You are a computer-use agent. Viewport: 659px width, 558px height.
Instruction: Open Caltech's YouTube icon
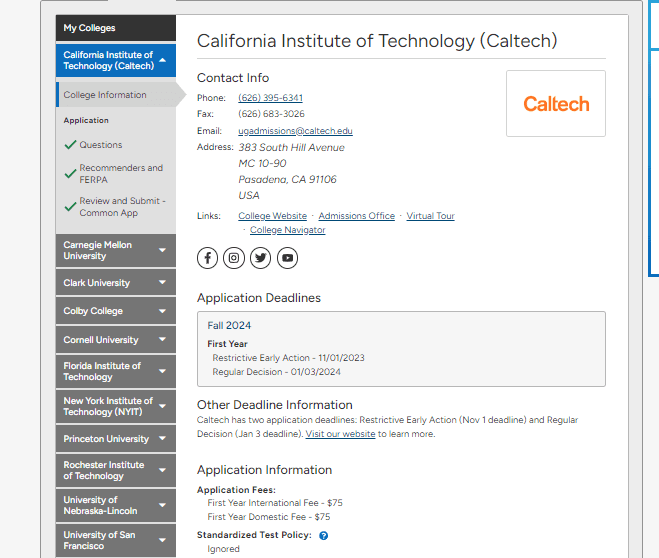[x=288, y=258]
